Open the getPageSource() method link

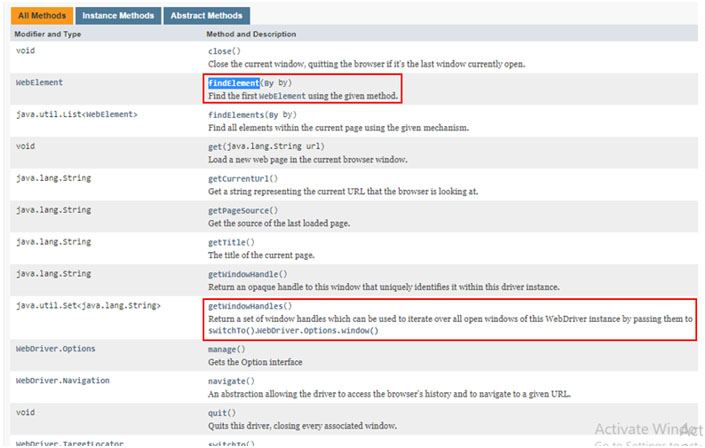click(x=243, y=211)
